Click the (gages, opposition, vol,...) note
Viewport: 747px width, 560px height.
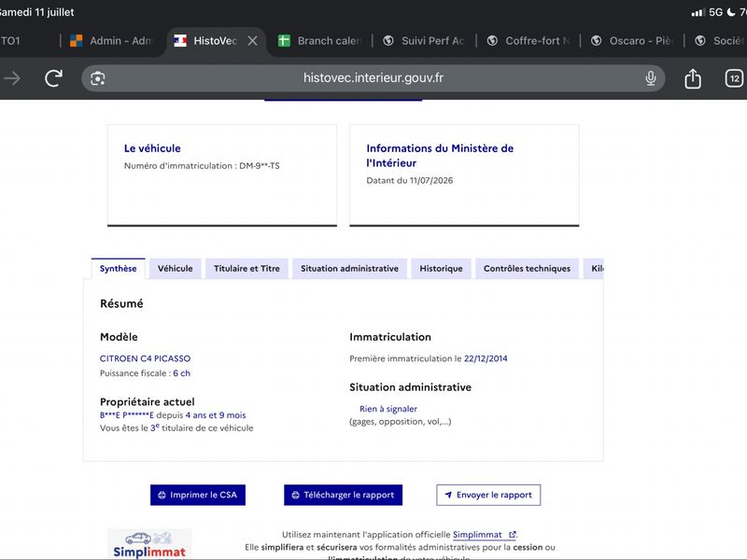(401, 422)
